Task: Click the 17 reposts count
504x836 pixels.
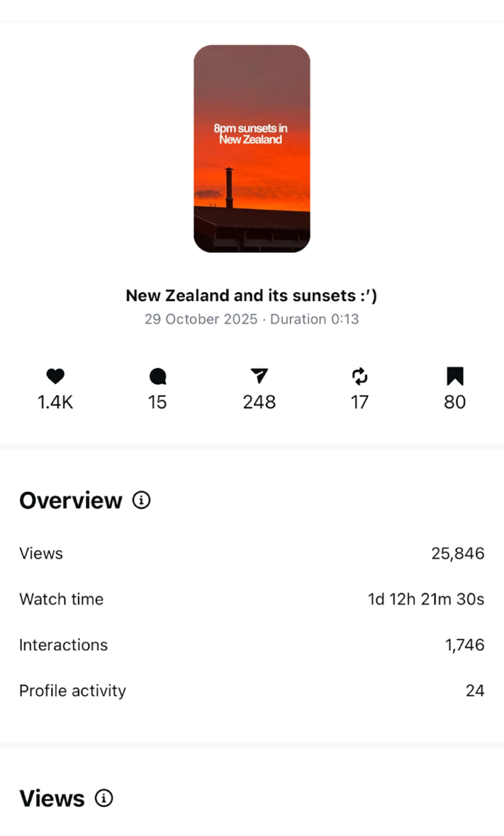Action: point(359,402)
